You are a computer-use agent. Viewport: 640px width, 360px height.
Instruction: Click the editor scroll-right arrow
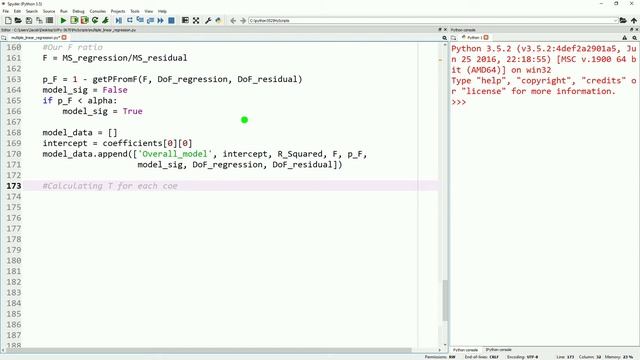440,350
